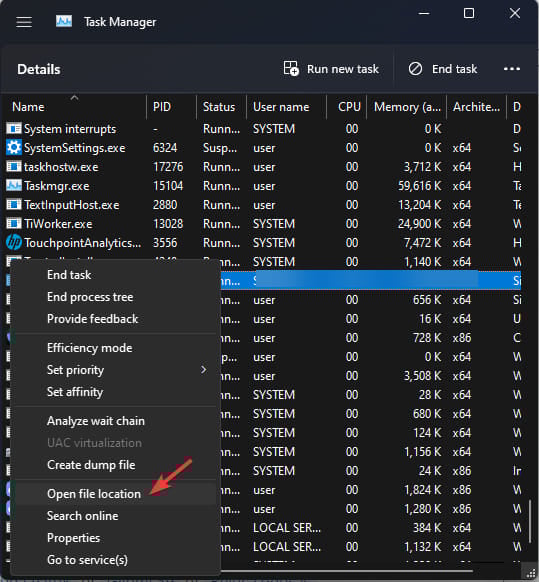This screenshot has width=539, height=582.
Task: Click the Task Manager app icon
Action: tap(64, 22)
